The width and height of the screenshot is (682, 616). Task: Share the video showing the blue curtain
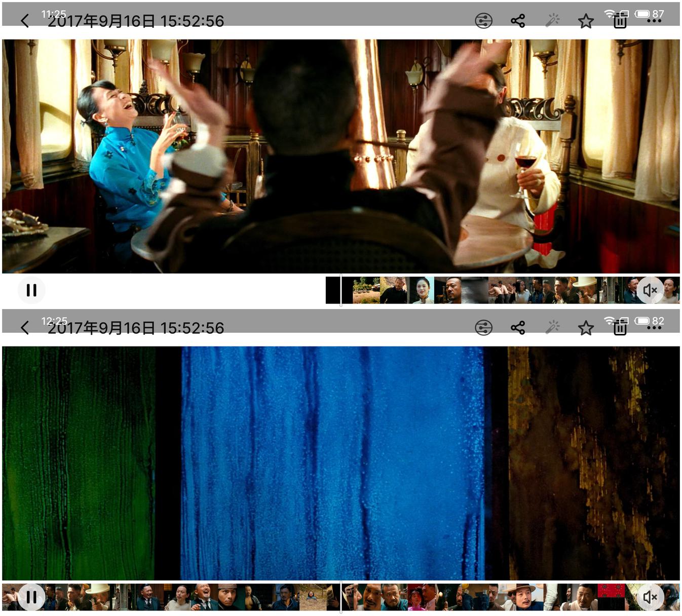(518, 328)
